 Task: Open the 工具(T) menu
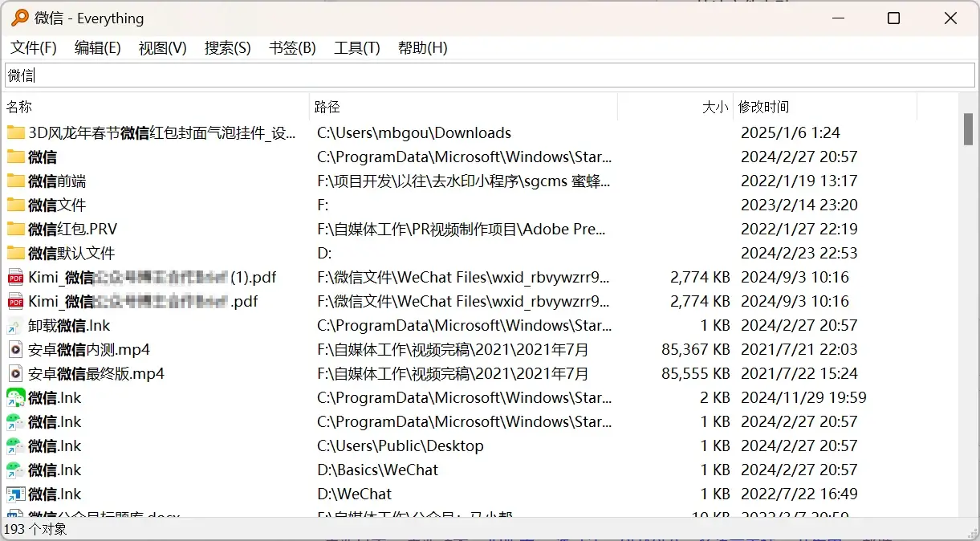[356, 48]
